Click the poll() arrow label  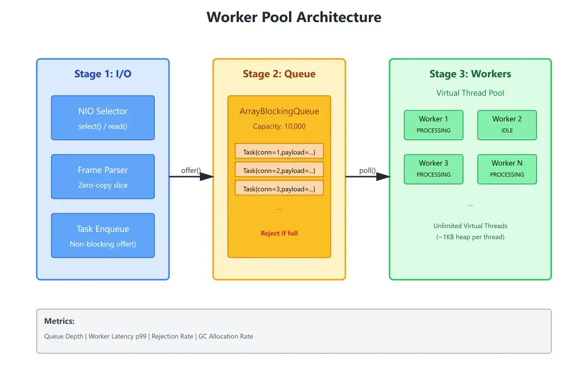tap(367, 171)
